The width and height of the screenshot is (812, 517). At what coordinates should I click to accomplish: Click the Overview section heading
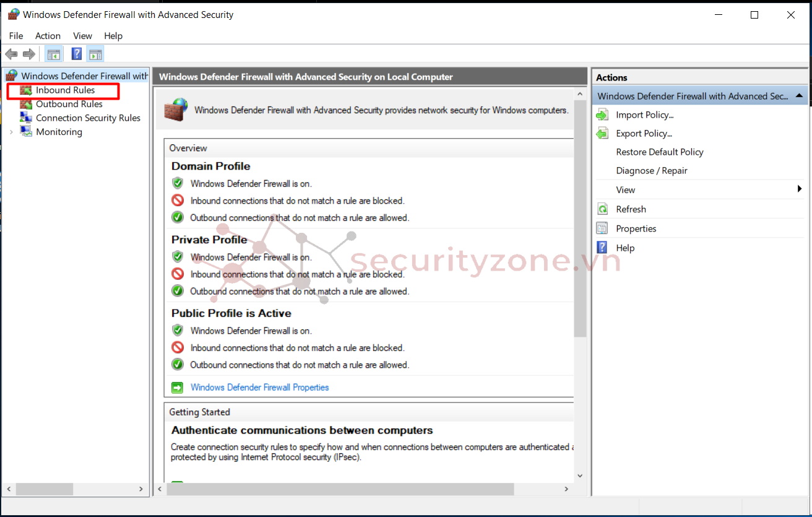tap(188, 148)
